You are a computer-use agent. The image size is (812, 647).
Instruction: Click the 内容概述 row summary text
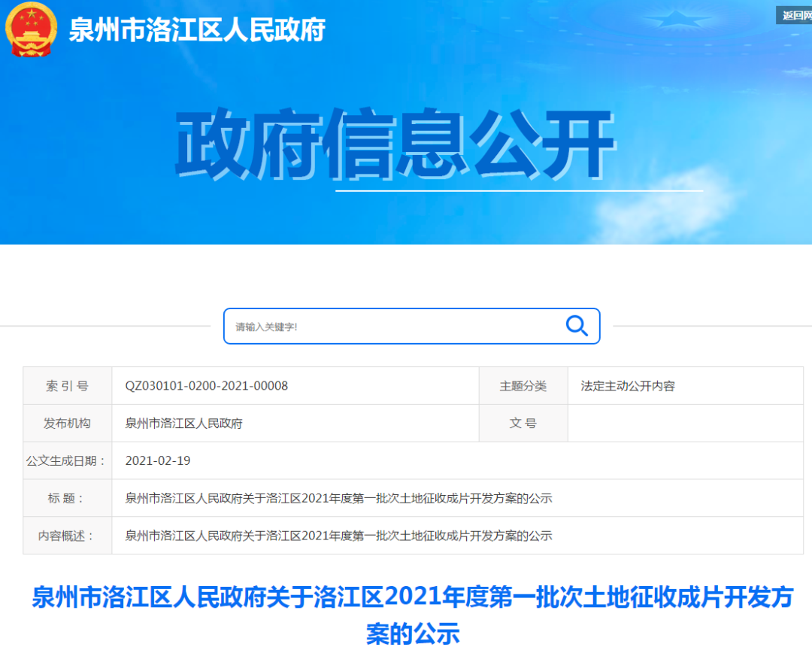(338, 535)
